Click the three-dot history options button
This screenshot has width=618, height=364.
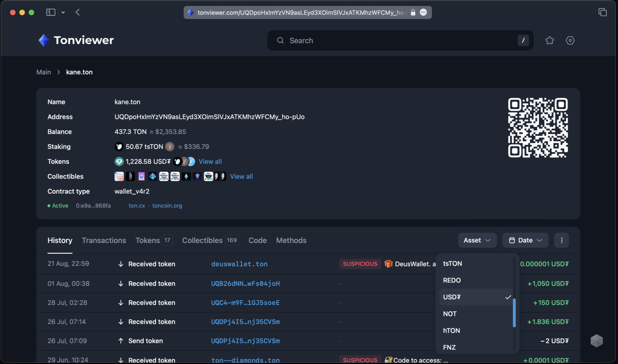pos(561,240)
